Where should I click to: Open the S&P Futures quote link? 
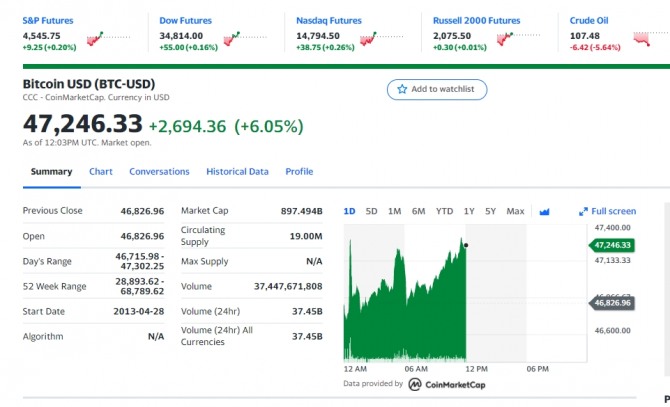coord(47,20)
